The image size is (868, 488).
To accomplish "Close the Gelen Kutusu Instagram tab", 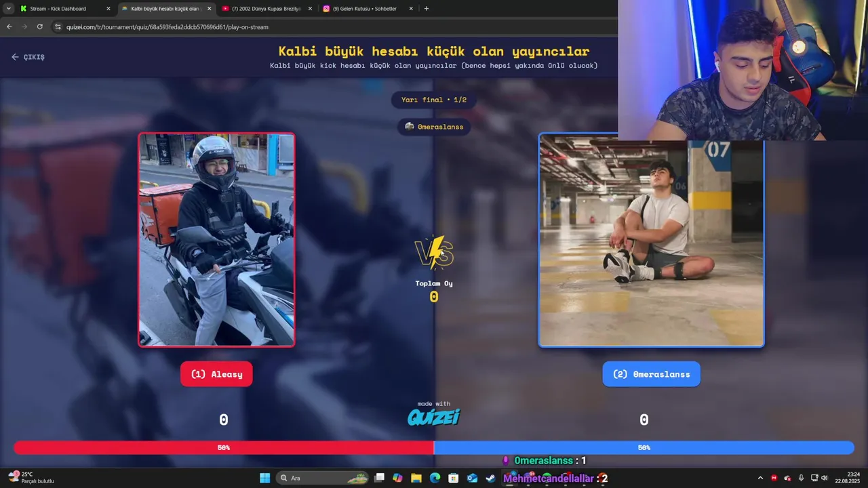I will [x=411, y=9].
